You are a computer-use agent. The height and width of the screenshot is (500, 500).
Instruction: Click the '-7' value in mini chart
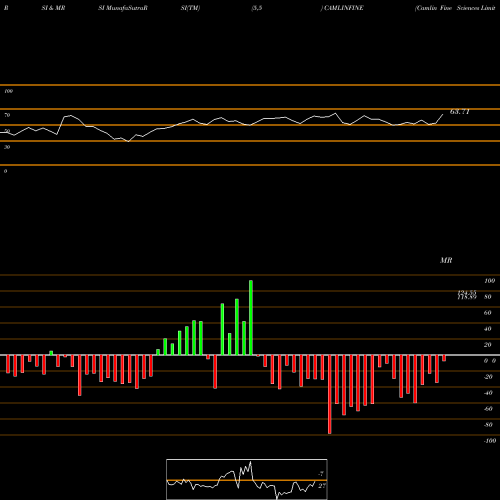pyautogui.click(x=321, y=473)
